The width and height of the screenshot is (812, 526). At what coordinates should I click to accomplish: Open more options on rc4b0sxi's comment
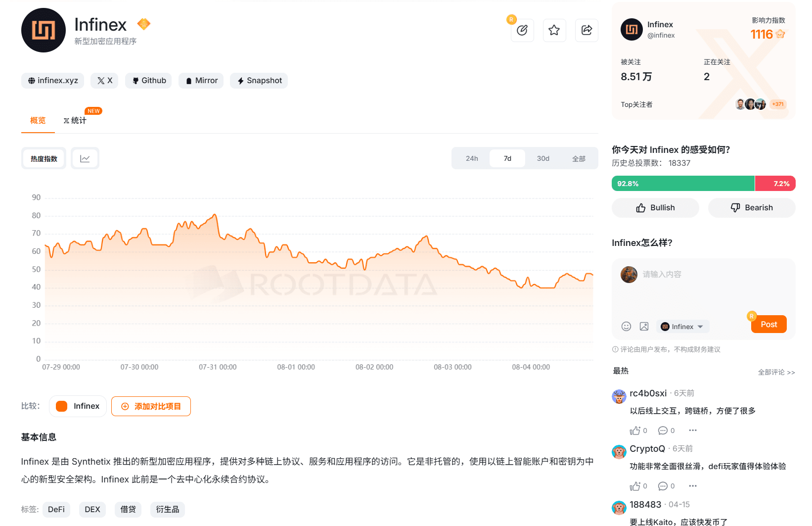(x=693, y=430)
